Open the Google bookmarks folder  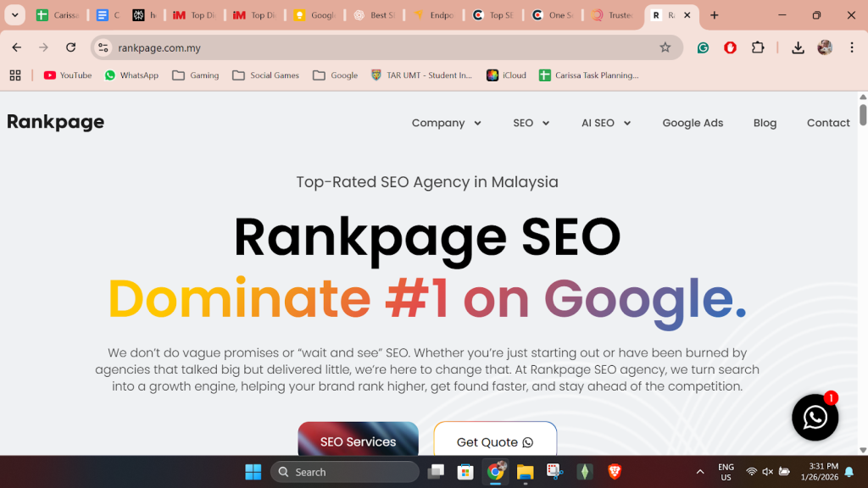coord(336,75)
